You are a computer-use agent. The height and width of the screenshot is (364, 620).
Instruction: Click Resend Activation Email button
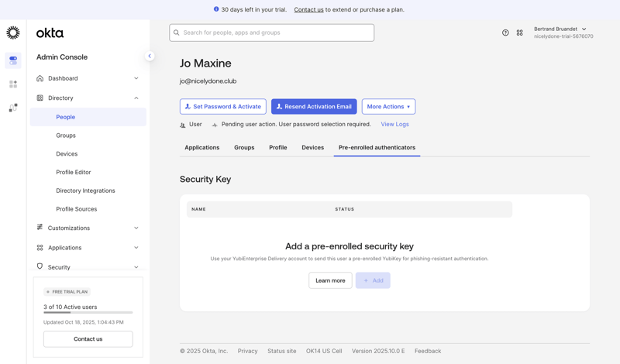[x=314, y=107]
